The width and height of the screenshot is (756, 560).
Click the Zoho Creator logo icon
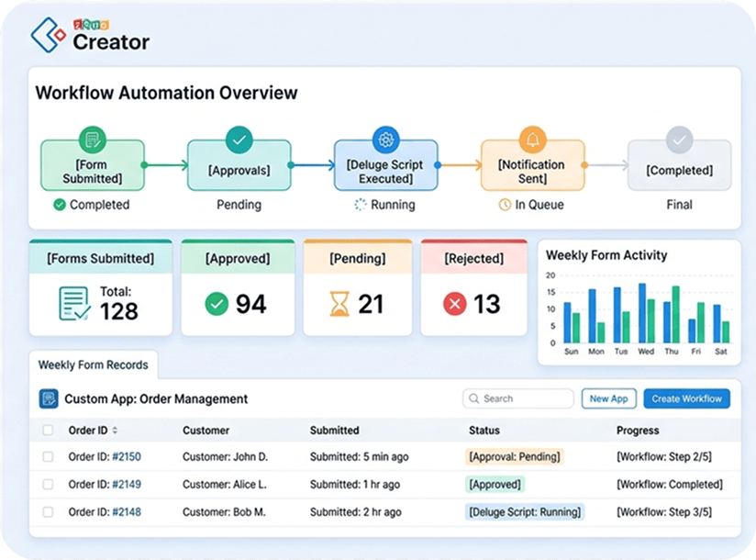[x=49, y=35]
